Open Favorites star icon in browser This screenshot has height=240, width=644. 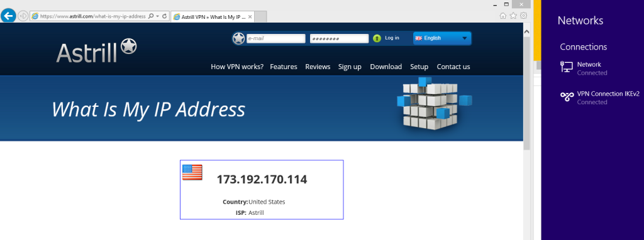point(513,16)
